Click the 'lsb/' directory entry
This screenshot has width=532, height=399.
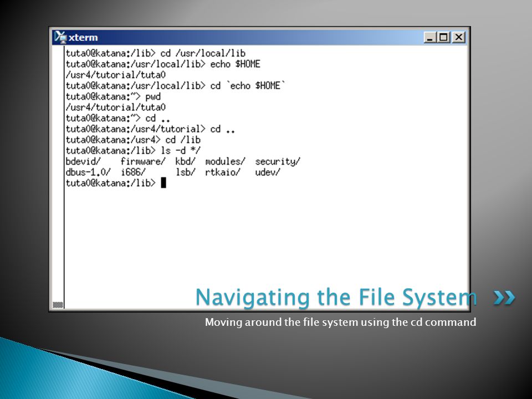coord(185,172)
